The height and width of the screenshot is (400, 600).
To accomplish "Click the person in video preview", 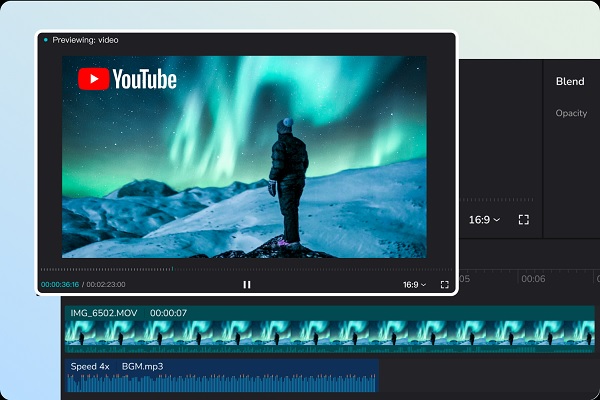I will tap(287, 180).
